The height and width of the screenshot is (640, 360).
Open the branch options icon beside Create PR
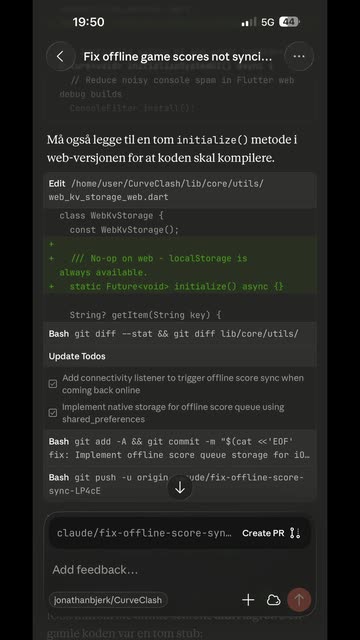295,533
